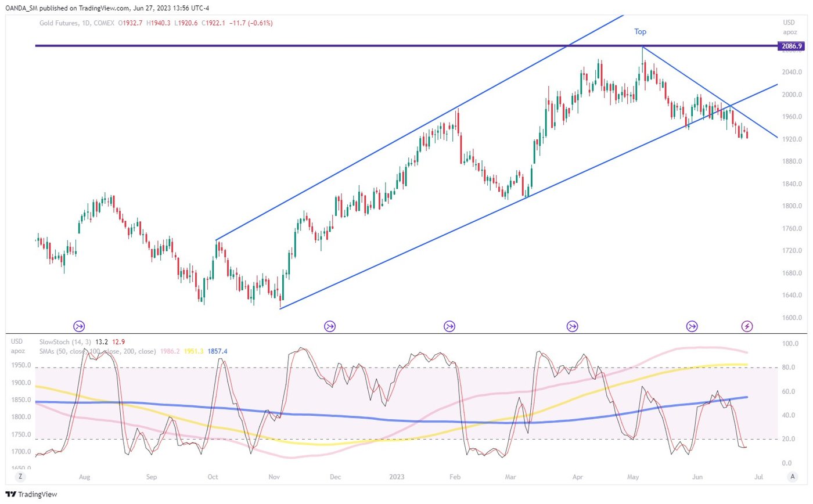Click the rollover marker just before June
The image size is (813, 504).
pos(692,326)
